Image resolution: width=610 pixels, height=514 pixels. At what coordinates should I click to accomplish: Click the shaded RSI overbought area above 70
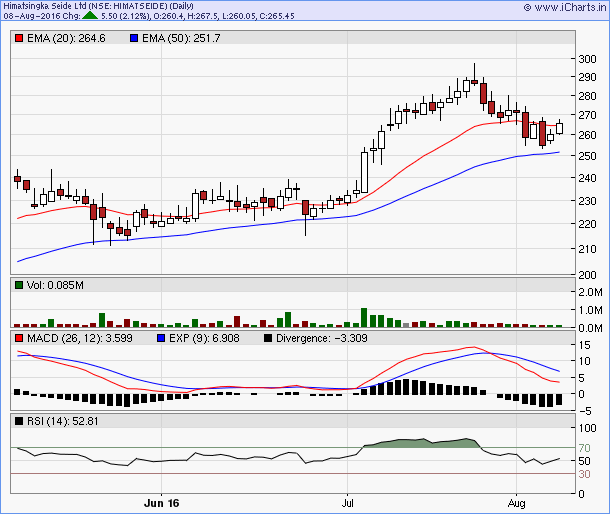pos(420,443)
